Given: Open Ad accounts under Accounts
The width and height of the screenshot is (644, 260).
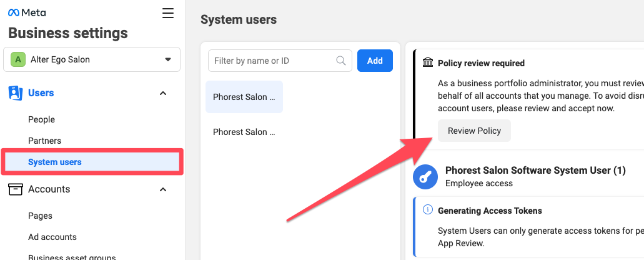Looking at the screenshot, I should click(52, 237).
